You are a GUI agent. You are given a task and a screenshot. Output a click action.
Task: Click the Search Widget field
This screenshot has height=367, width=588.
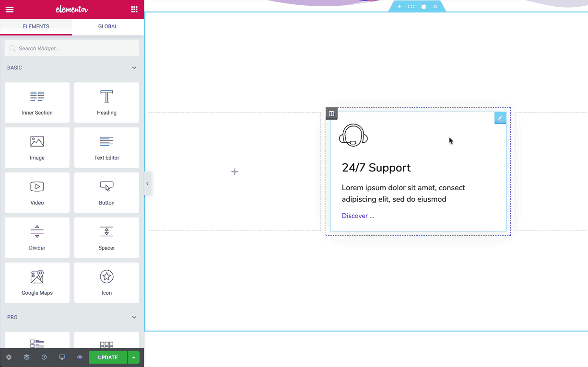pyautogui.click(x=72, y=48)
